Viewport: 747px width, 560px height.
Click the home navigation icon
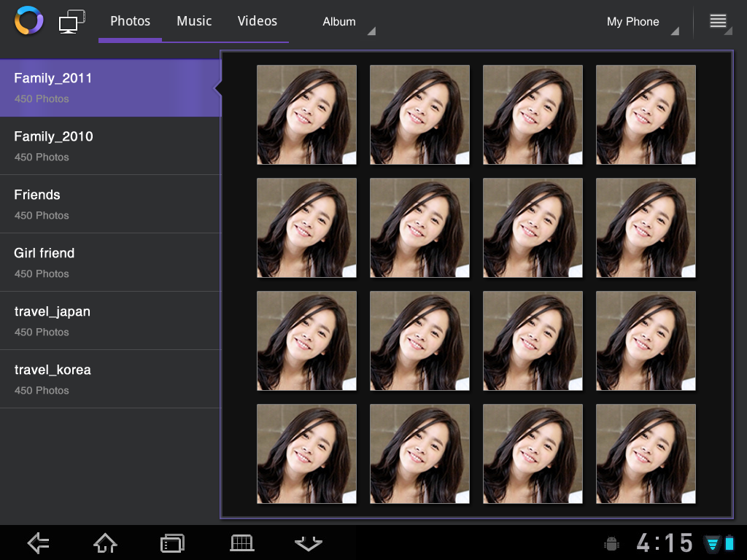(104, 542)
